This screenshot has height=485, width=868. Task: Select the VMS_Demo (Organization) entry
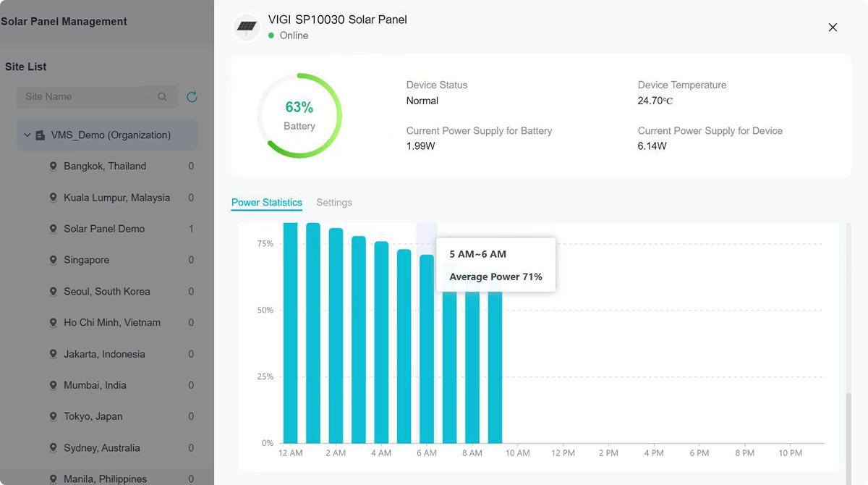[x=107, y=135]
